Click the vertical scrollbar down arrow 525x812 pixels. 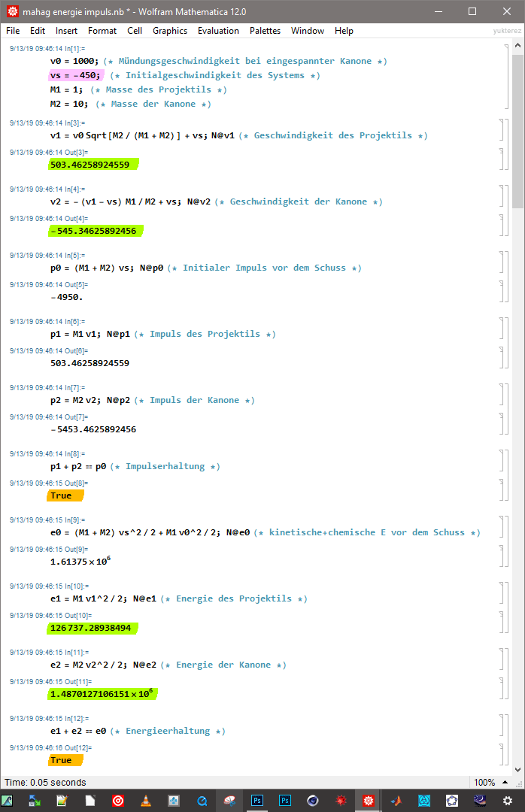tap(517, 769)
